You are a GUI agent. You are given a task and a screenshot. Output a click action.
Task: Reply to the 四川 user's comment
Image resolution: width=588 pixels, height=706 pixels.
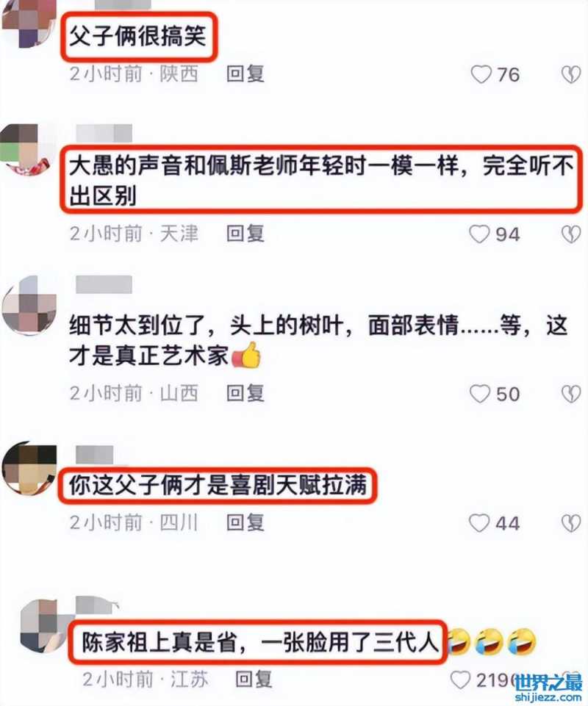click(x=245, y=523)
